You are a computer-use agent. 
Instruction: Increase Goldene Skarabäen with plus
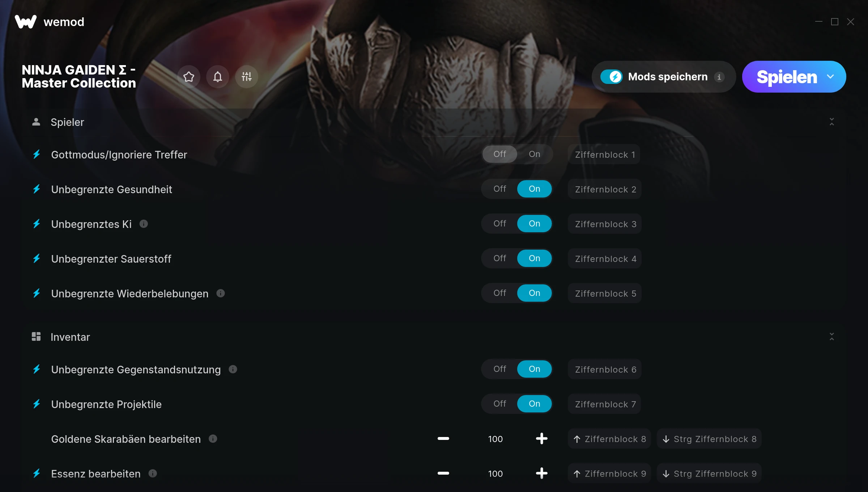(x=542, y=439)
